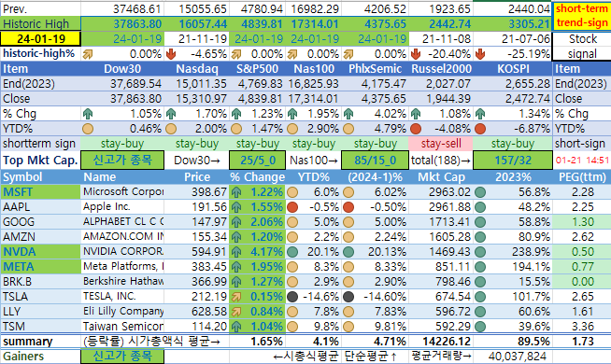Click the green 85/15_0 cell
Screen dimensions: 611x364
pos(375,160)
